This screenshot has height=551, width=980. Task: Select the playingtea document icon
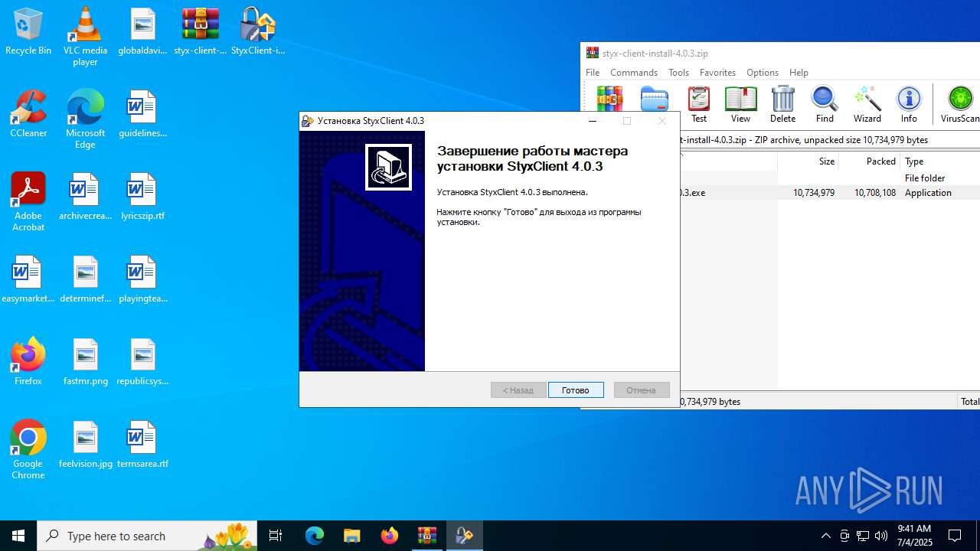pyautogui.click(x=142, y=280)
